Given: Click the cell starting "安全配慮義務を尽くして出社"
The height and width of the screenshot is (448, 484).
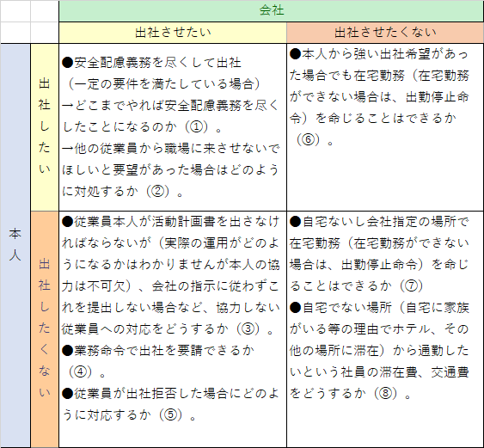Looking at the screenshot, I should click(x=173, y=127).
